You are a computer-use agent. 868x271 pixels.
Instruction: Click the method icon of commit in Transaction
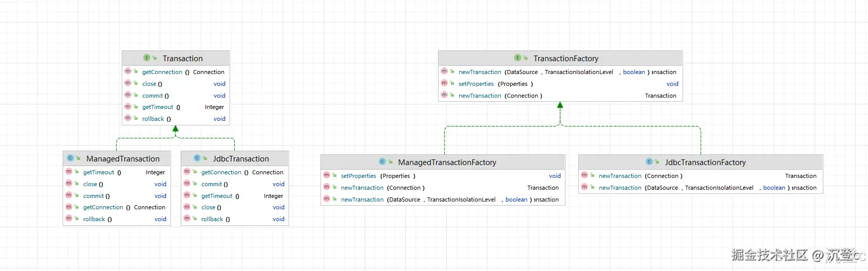(128, 95)
